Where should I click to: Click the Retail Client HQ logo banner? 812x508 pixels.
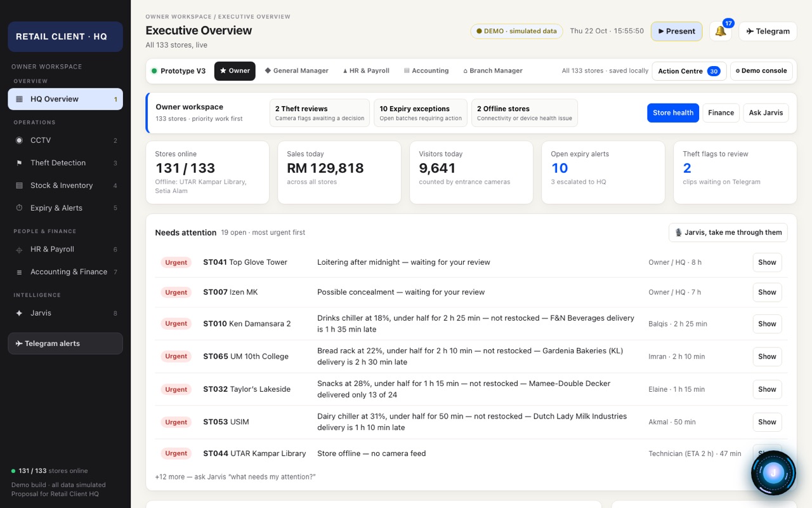[65, 37]
